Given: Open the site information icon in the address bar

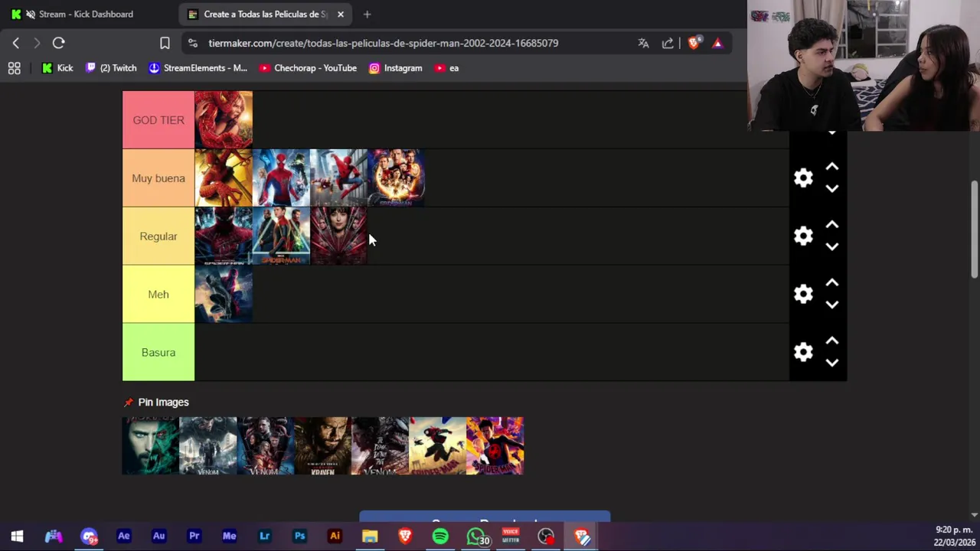Looking at the screenshot, I should coord(192,43).
